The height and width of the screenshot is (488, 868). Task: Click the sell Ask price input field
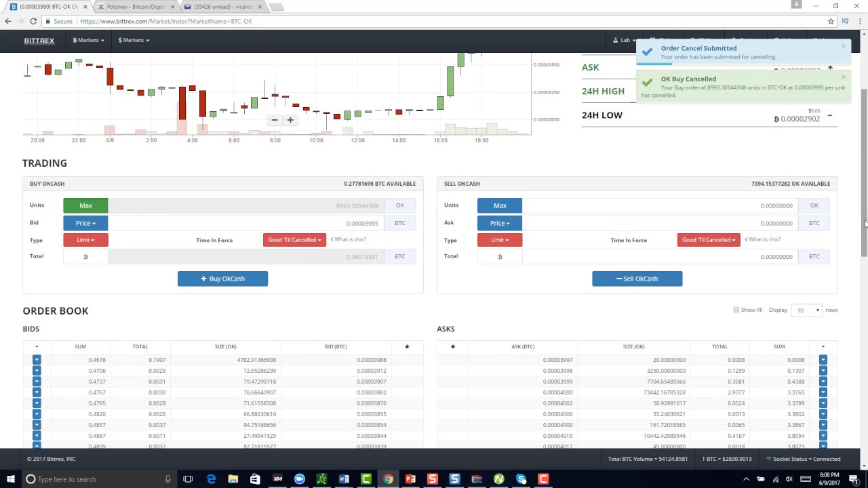coord(660,223)
